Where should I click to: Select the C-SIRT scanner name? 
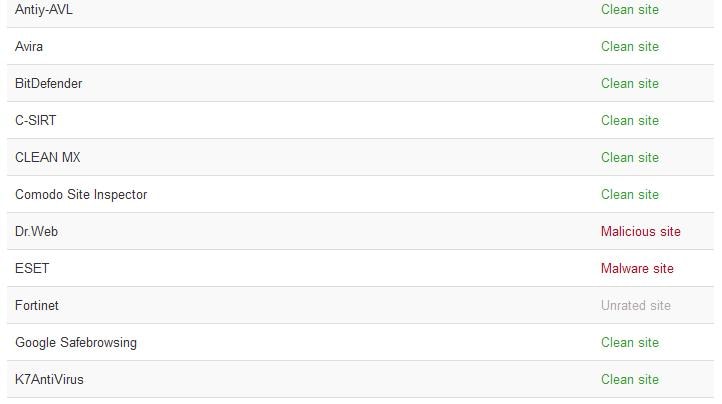pyautogui.click(x=36, y=121)
